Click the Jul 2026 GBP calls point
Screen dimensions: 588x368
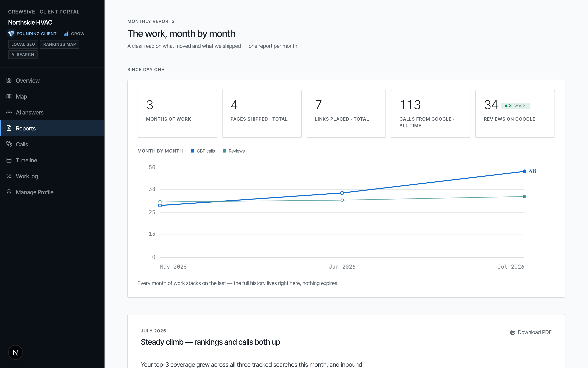pyautogui.click(x=524, y=171)
